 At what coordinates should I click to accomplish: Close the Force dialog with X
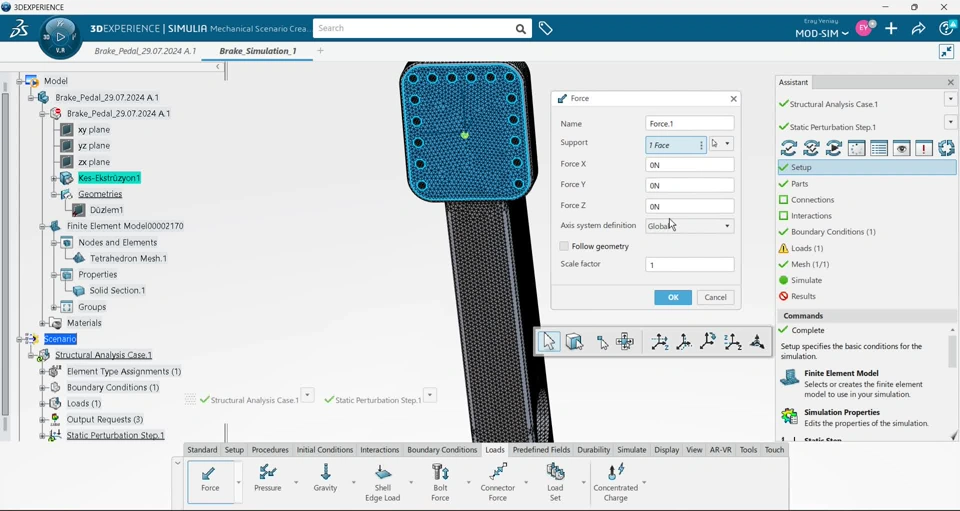tap(733, 99)
